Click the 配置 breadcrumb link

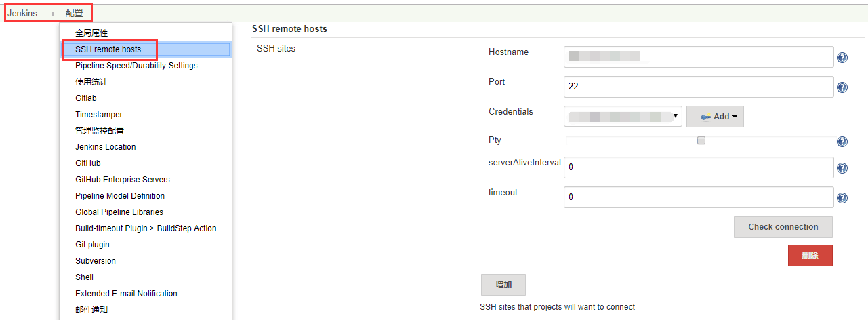tap(75, 13)
